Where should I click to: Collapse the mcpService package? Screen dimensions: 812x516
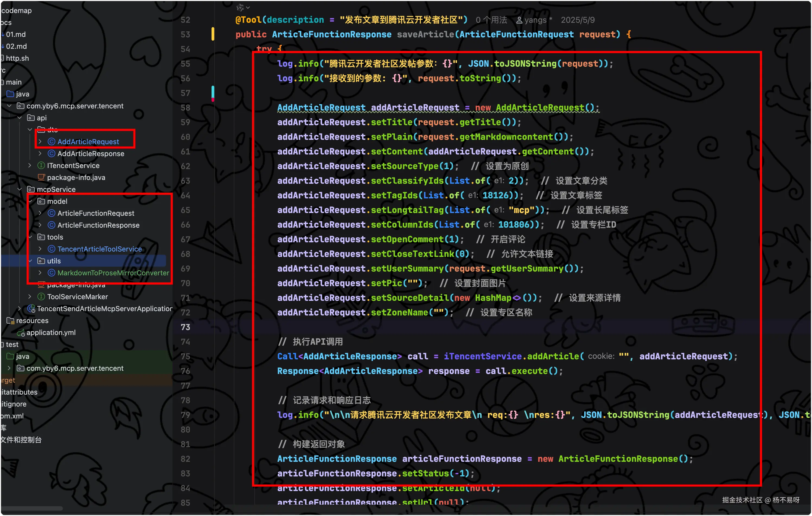click(x=20, y=189)
